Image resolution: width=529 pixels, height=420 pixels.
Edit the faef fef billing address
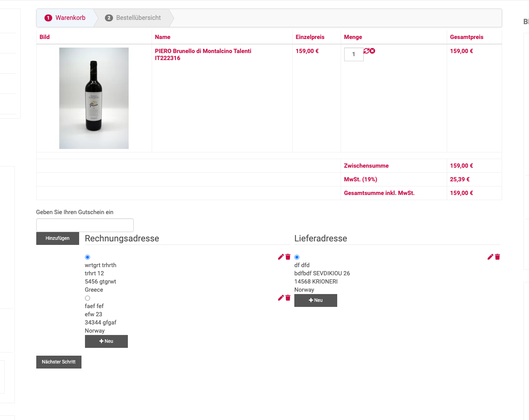[281, 298]
